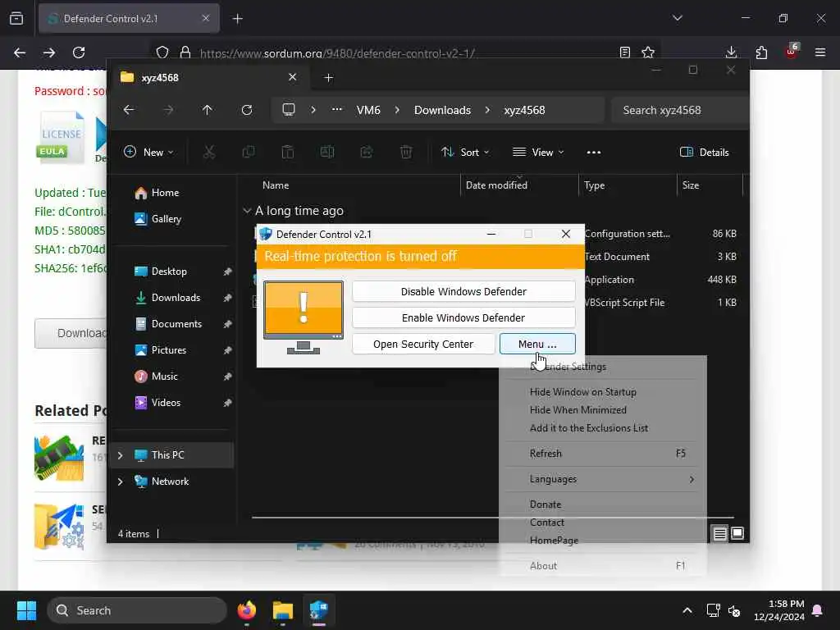Open the View dropdown

pyautogui.click(x=538, y=152)
